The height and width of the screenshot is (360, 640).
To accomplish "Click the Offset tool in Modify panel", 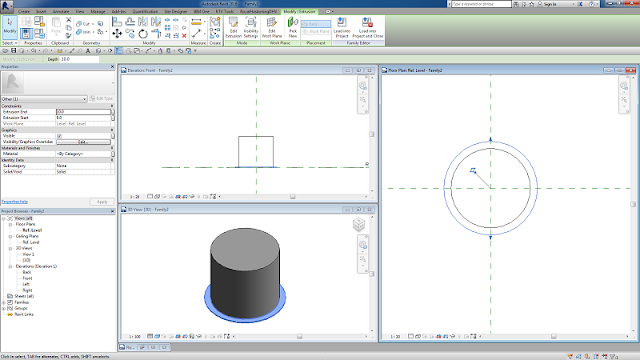I will 130,22.
